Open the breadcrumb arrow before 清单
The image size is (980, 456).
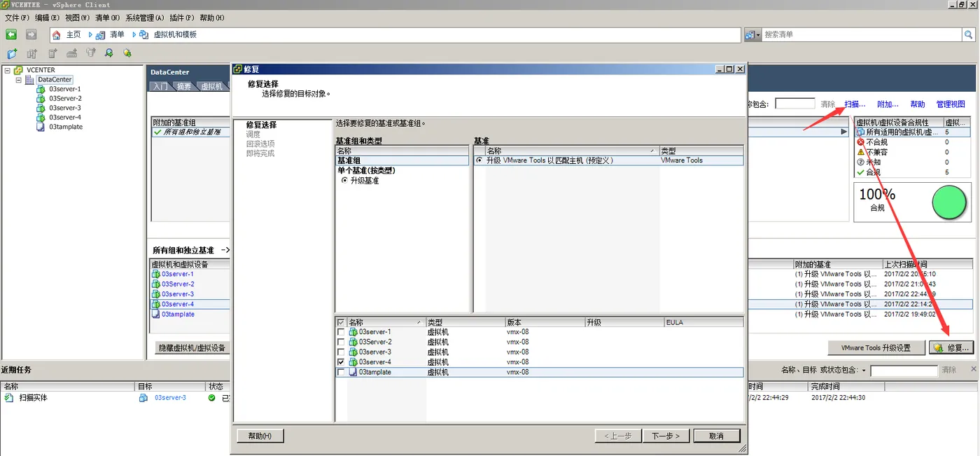point(90,34)
